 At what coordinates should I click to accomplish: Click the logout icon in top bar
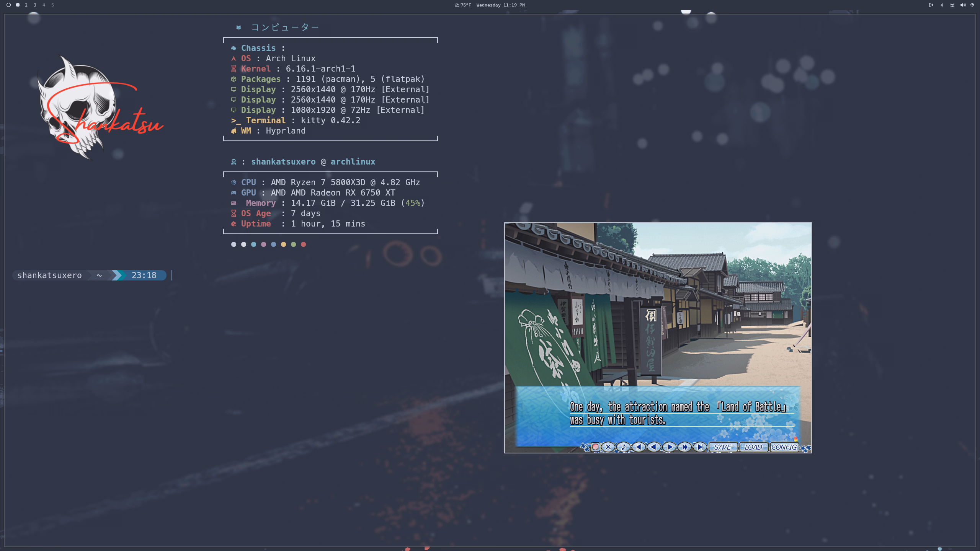(931, 5)
